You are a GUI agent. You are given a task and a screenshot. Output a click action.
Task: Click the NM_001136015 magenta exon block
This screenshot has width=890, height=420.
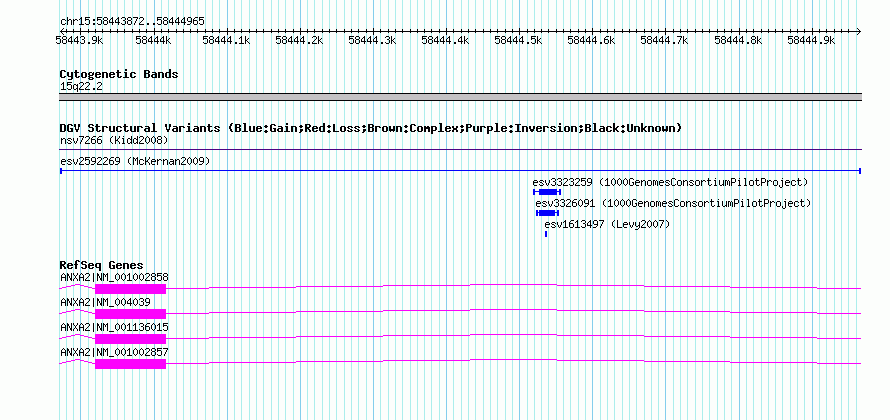(131, 339)
